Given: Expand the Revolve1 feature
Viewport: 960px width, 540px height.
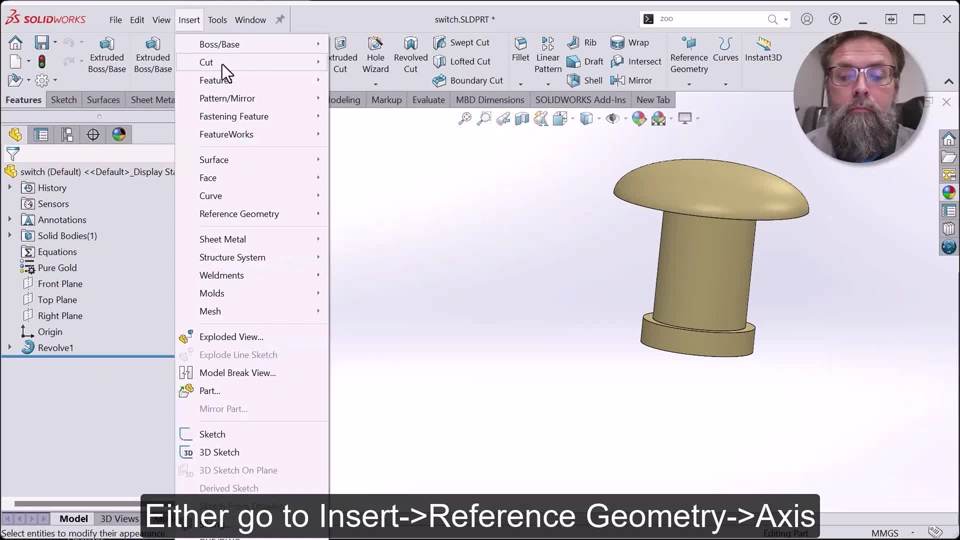Looking at the screenshot, I should tap(9, 347).
